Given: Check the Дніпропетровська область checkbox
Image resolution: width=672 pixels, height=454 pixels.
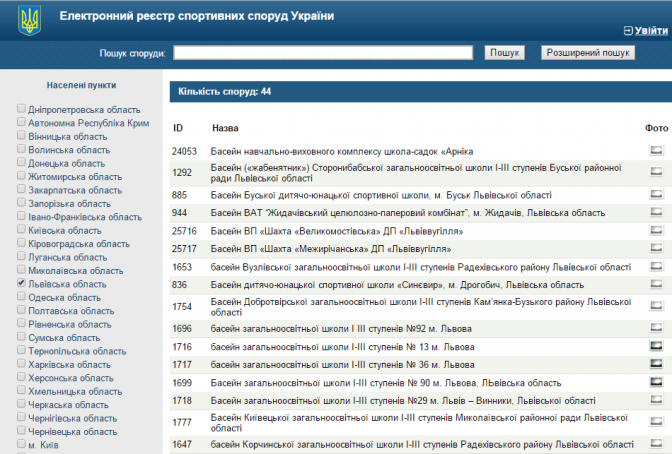Looking at the screenshot, I should coord(21,108).
